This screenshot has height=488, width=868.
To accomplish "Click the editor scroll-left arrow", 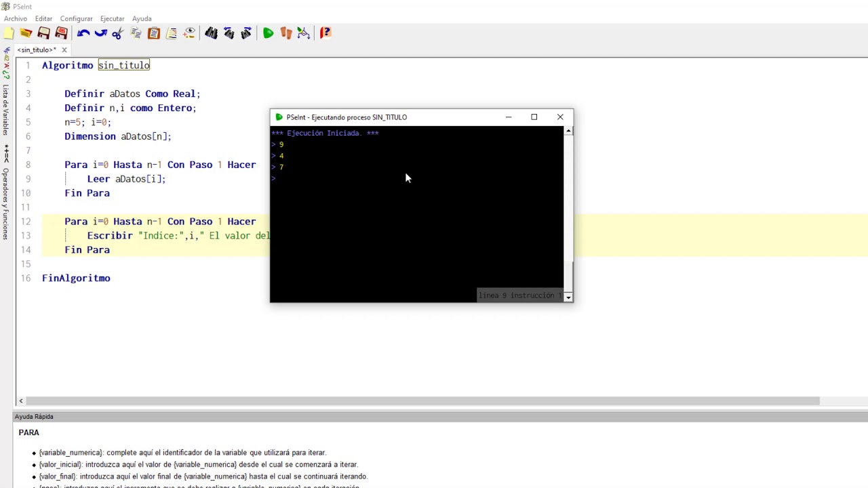I will (20, 401).
